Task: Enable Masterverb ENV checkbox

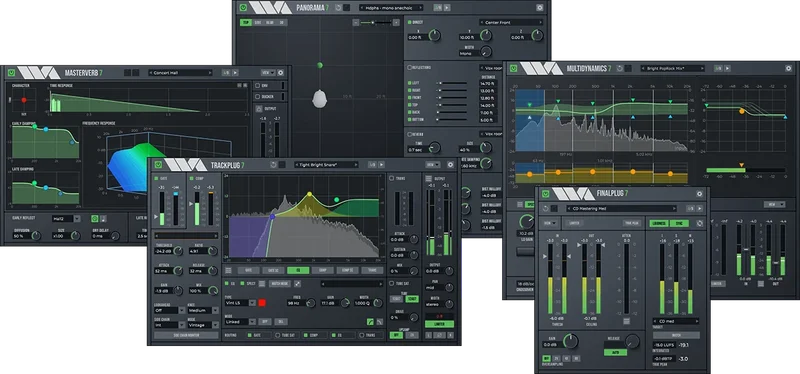Action: coord(258,86)
